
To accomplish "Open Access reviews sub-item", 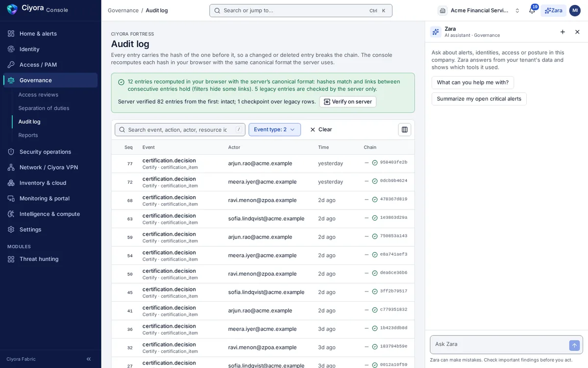I will (38, 95).
